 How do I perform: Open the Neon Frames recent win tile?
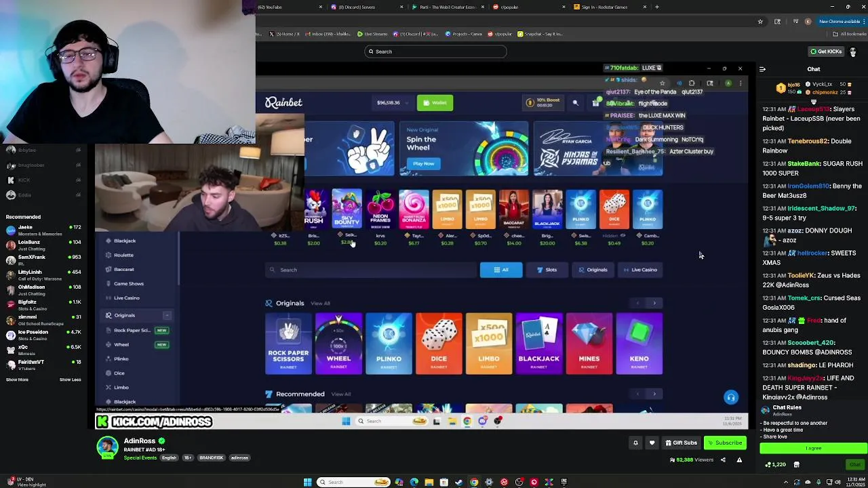pyautogui.click(x=380, y=209)
